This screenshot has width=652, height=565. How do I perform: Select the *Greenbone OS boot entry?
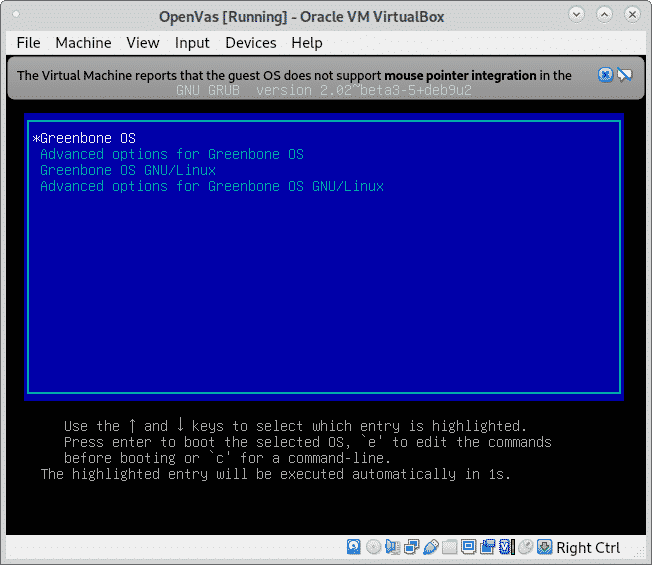84,138
